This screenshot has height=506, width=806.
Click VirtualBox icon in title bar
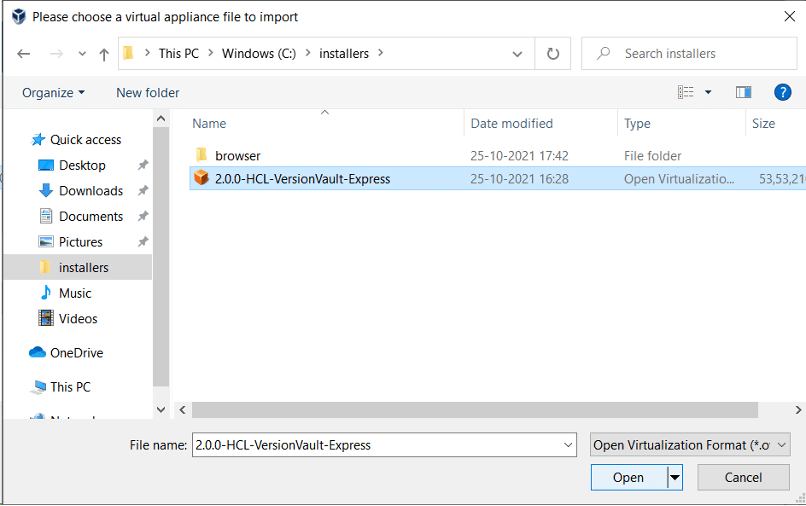[x=19, y=16]
